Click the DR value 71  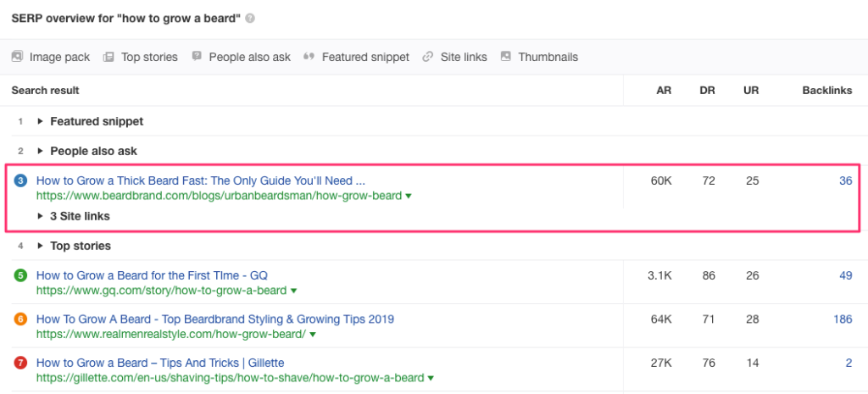point(709,319)
